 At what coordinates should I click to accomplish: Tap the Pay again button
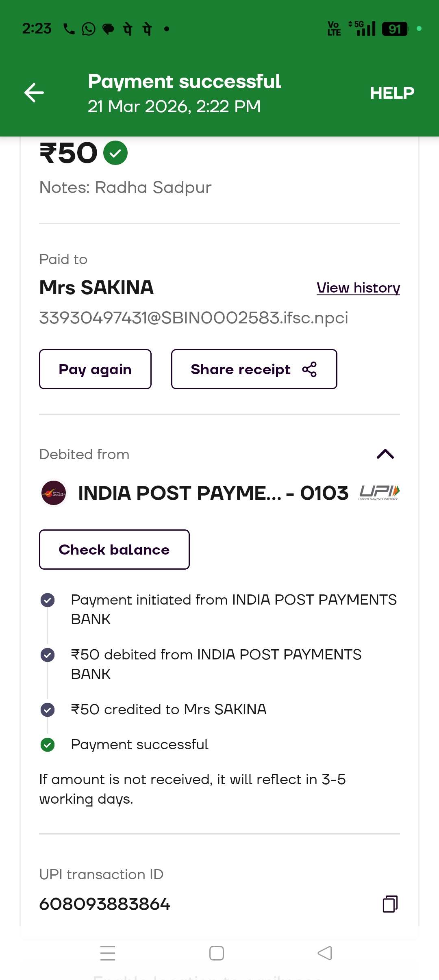coord(95,369)
